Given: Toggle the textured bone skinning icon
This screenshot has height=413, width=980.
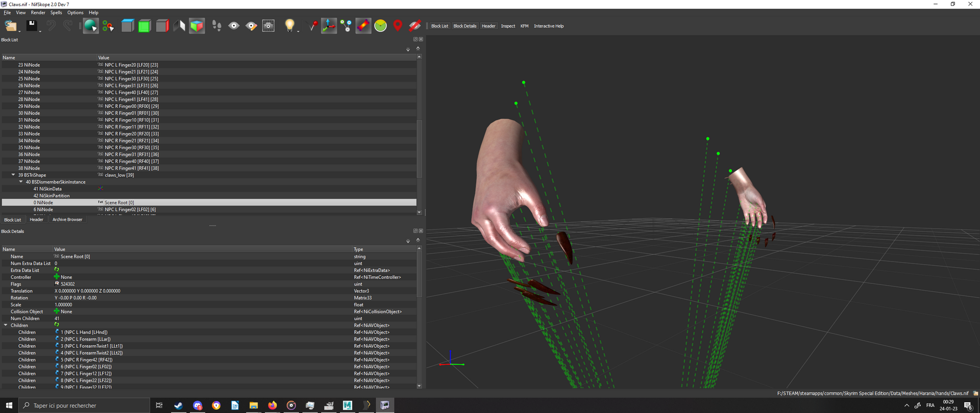Looking at the screenshot, I should click(363, 25).
